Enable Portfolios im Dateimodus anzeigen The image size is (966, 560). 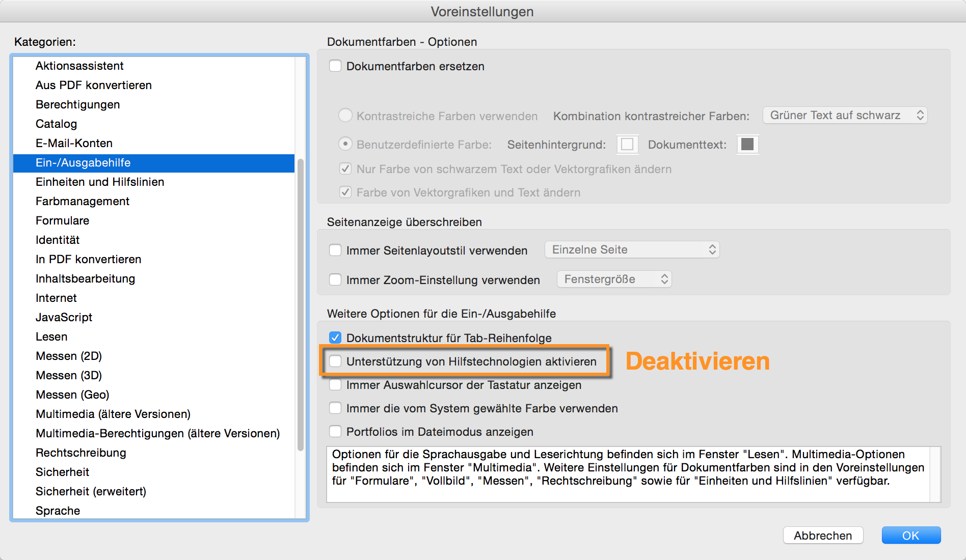(x=335, y=431)
